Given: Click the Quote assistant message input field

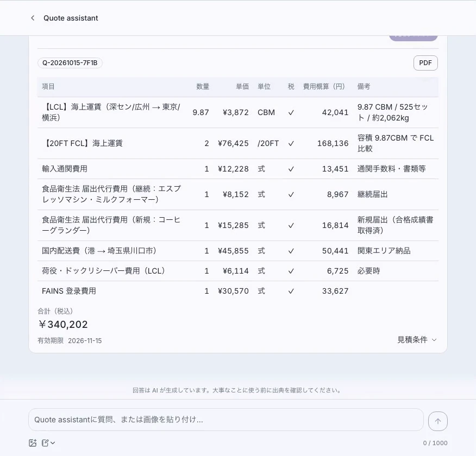Looking at the screenshot, I should click(x=226, y=420).
